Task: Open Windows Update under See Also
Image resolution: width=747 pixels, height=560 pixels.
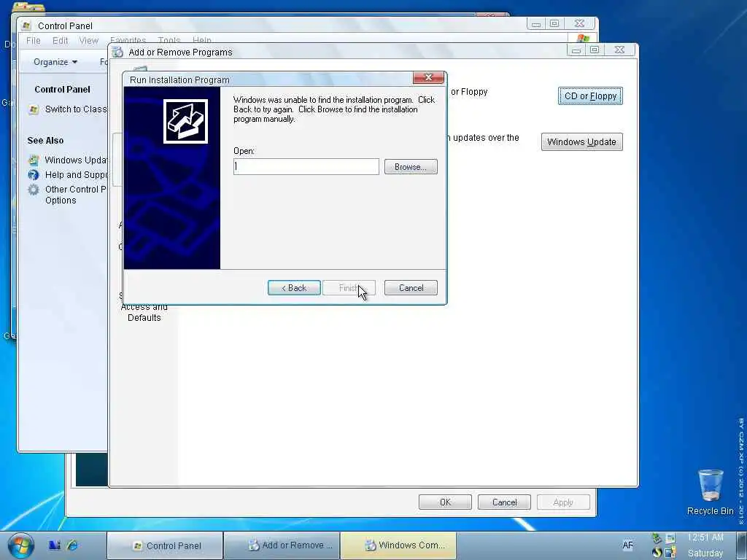Action: coord(76,160)
